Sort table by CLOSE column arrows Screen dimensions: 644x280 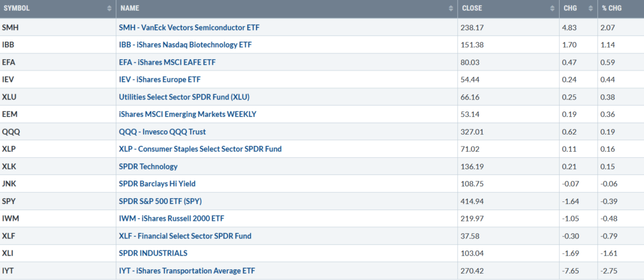tap(553, 8)
